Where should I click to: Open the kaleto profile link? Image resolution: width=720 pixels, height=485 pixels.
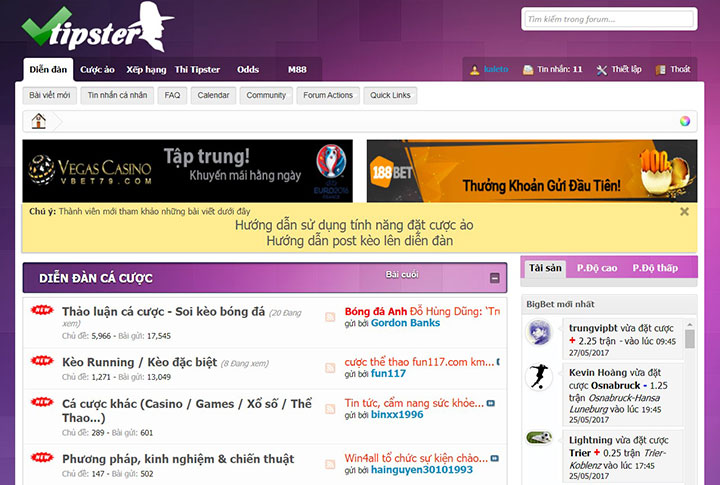(x=496, y=69)
